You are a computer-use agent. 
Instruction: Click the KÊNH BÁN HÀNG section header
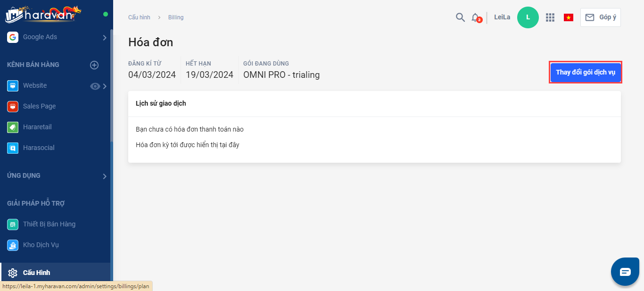pos(33,65)
